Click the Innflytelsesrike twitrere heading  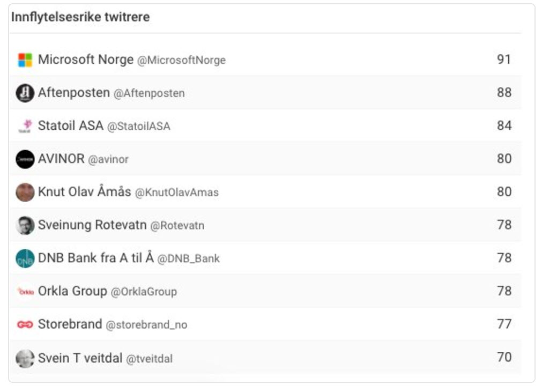[x=80, y=17]
